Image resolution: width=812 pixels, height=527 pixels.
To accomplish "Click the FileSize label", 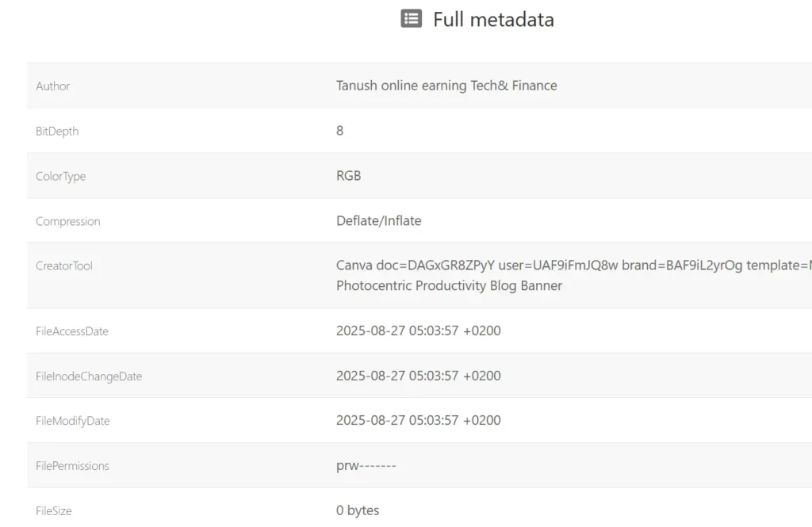I will pyautogui.click(x=54, y=511).
